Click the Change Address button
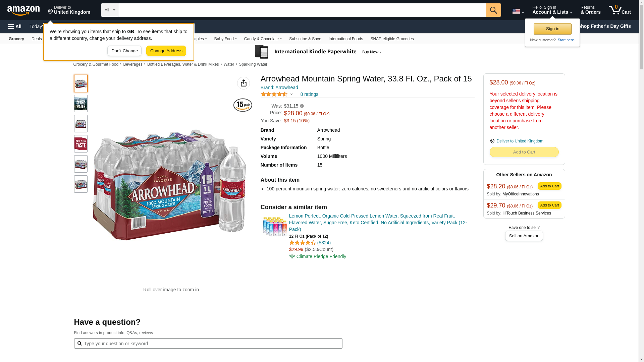Screen dimensions: 644x362 (x=166, y=51)
